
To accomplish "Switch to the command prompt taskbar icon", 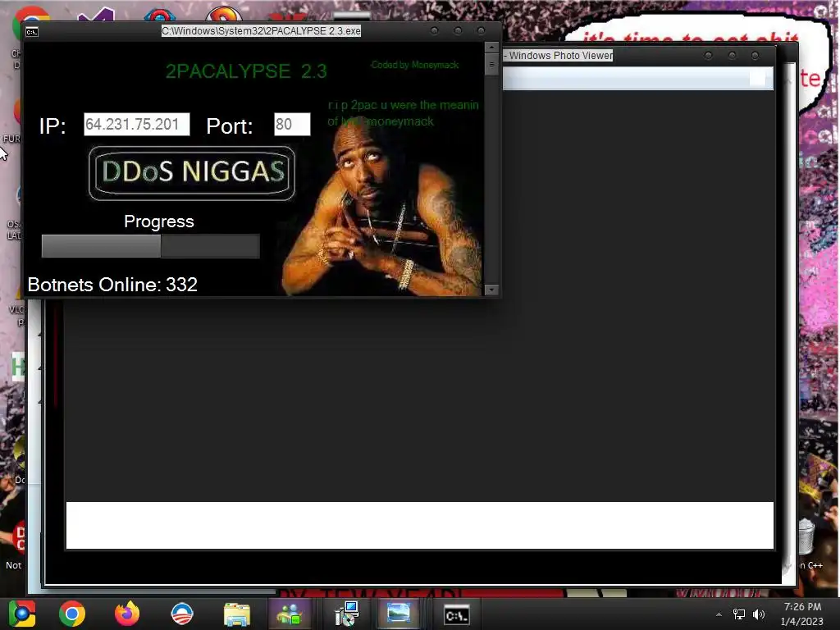I will click(x=457, y=615).
